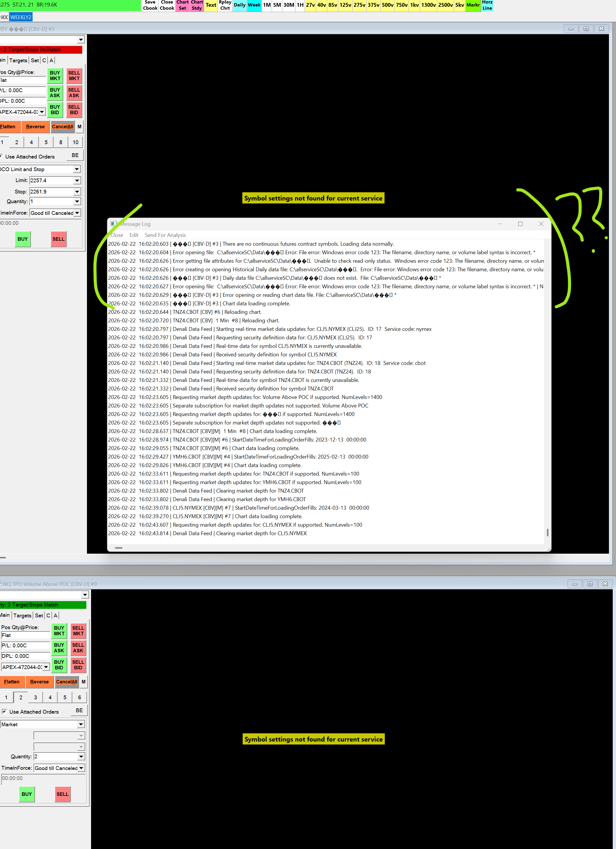Switch to the Targets tab in top trade window
The width and height of the screenshot is (616, 849).
point(18,60)
